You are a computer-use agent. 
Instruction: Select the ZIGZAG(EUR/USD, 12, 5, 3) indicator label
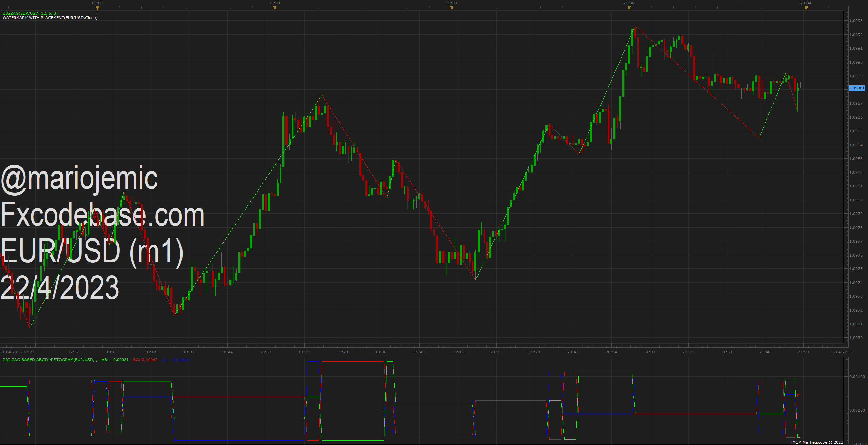click(x=30, y=13)
